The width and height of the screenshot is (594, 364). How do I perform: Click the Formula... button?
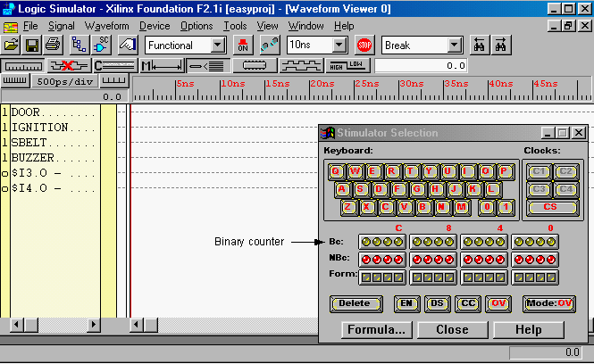coord(377,329)
